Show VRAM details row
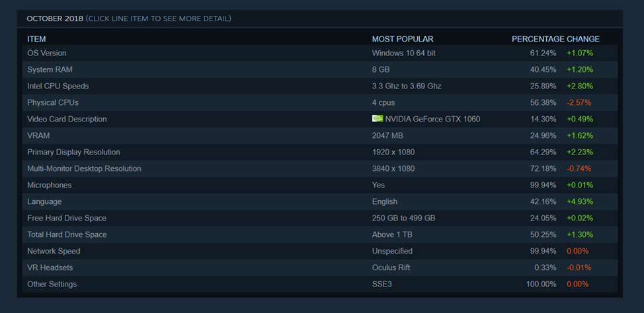 pyautogui.click(x=38, y=135)
